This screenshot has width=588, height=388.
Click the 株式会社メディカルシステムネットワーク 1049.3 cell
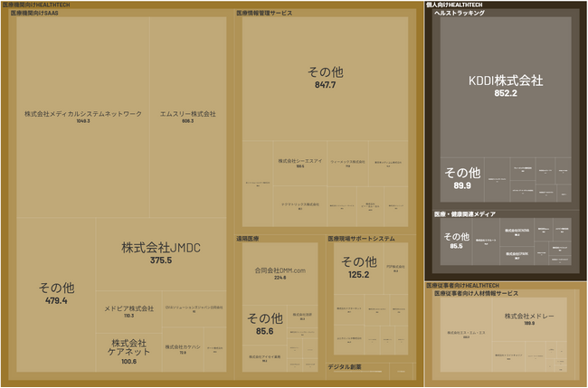[83, 117]
